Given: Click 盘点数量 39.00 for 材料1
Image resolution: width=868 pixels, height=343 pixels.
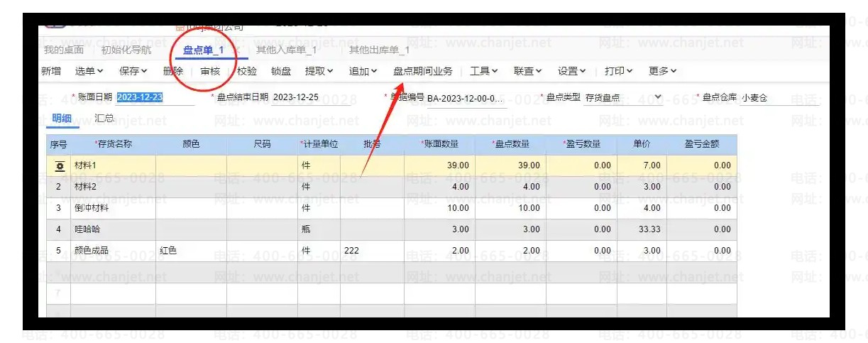Looking at the screenshot, I should pyautogui.click(x=510, y=165).
